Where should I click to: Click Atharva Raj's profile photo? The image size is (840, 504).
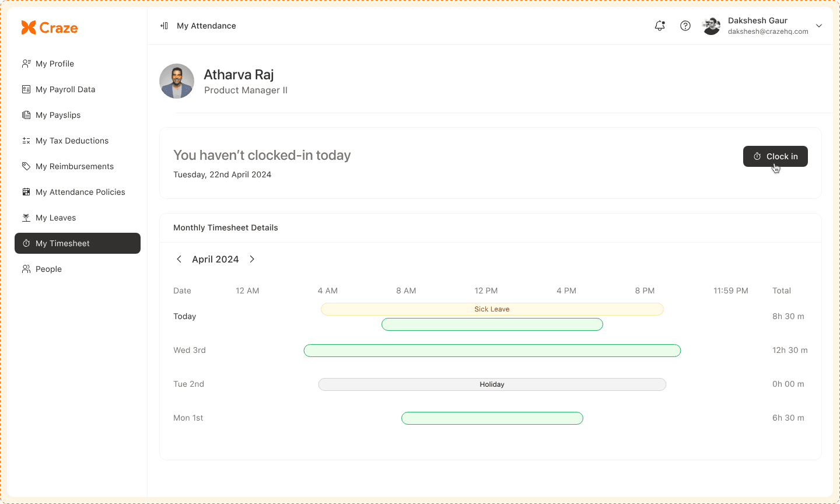tap(177, 81)
